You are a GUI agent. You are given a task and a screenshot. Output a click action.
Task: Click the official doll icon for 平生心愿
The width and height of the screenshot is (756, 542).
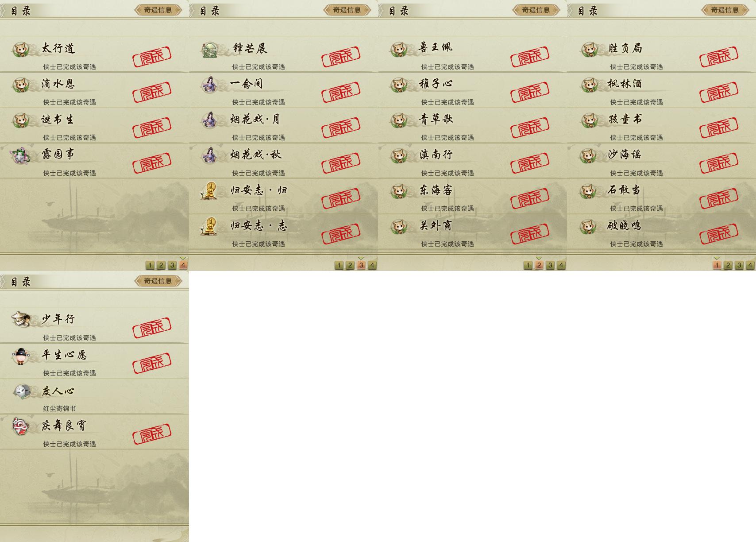[20, 356]
